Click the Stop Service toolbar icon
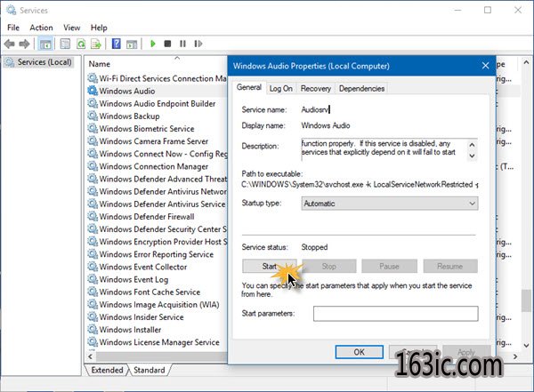The height and width of the screenshot is (392, 534). pos(167,44)
